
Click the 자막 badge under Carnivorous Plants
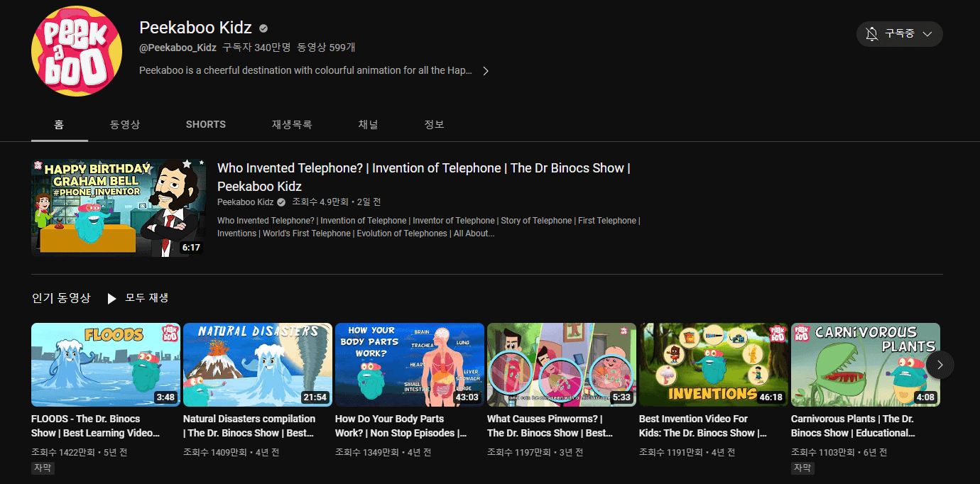pyautogui.click(x=802, y=468)
